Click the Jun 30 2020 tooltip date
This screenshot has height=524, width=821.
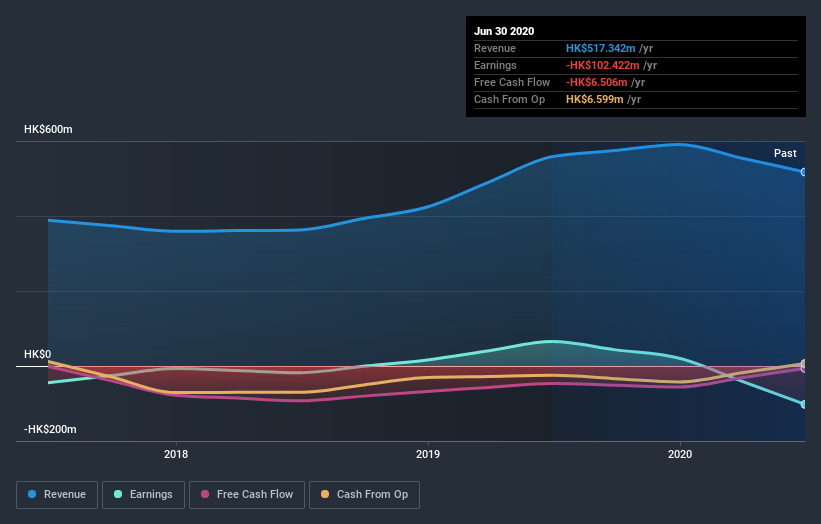[x=504, y=31]
